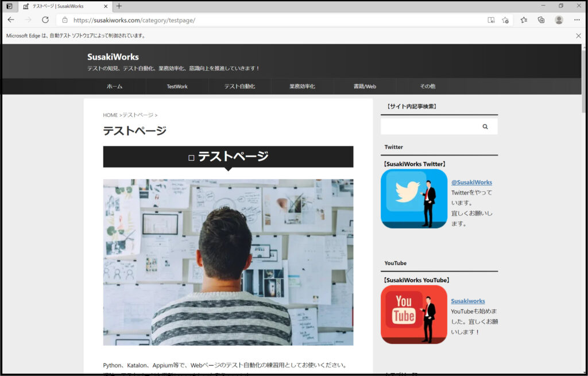
Task: Open the tab actions menu icon
Action: pos(9,6)
